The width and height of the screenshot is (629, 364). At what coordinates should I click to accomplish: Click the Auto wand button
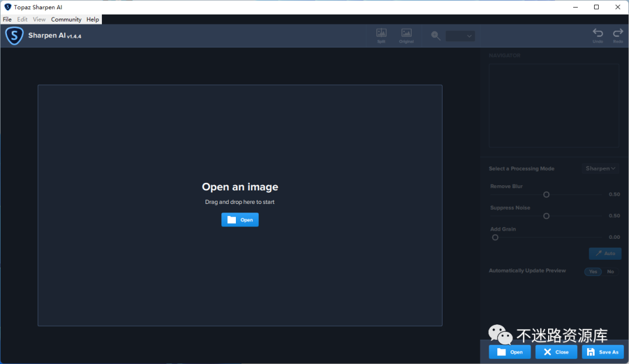[x=605, y=253]
